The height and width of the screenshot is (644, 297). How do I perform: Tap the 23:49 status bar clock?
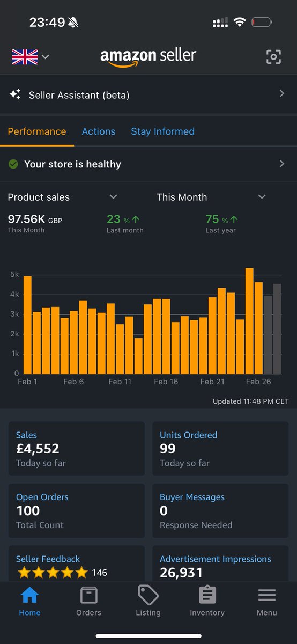[47, 23]
